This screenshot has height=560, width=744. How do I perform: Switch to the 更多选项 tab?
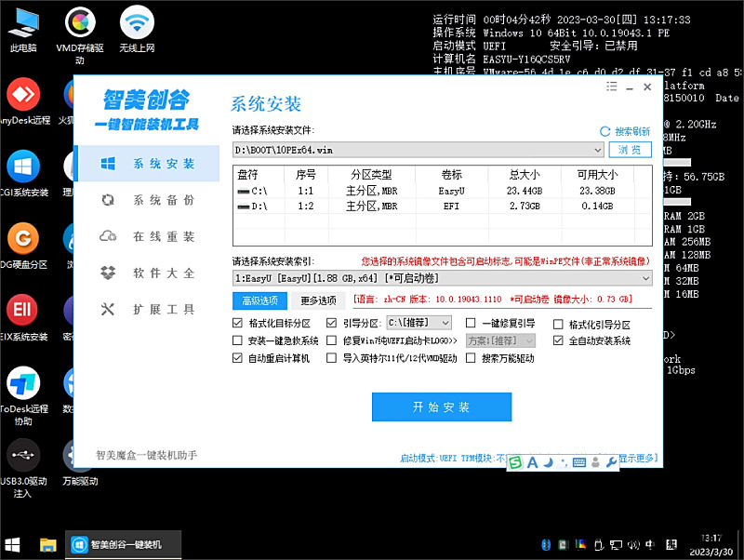point(318,300)
